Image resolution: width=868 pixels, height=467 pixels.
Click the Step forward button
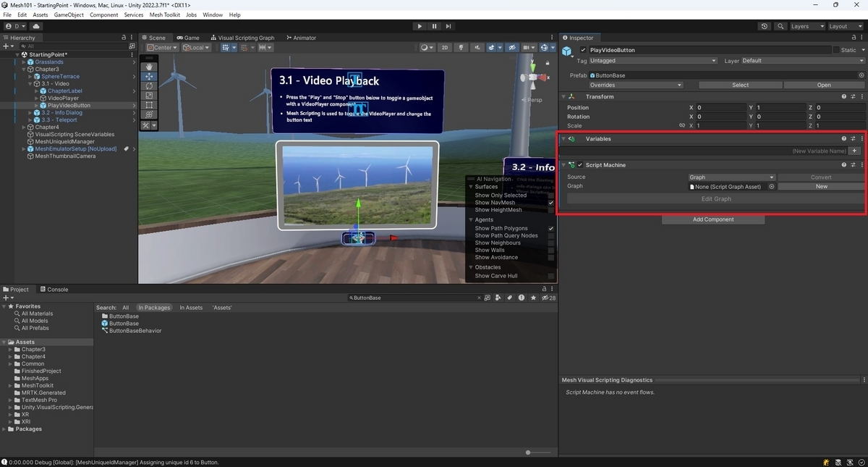tap(448, 26)
